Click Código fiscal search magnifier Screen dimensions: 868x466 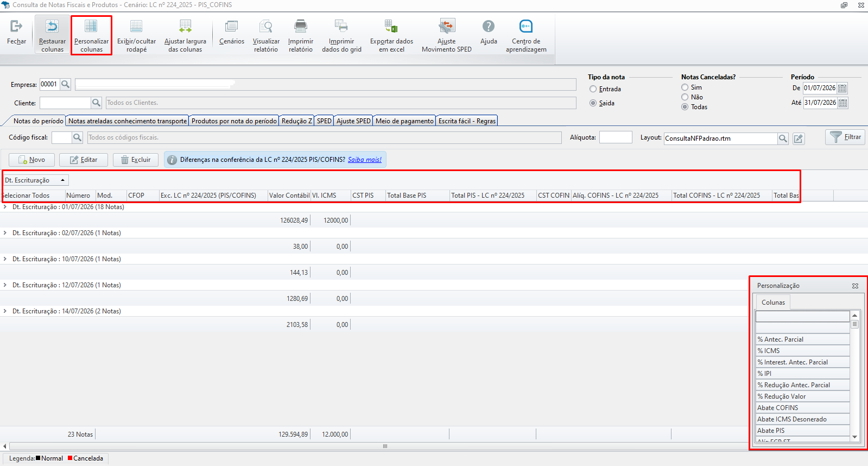click(x=77, y=137)
